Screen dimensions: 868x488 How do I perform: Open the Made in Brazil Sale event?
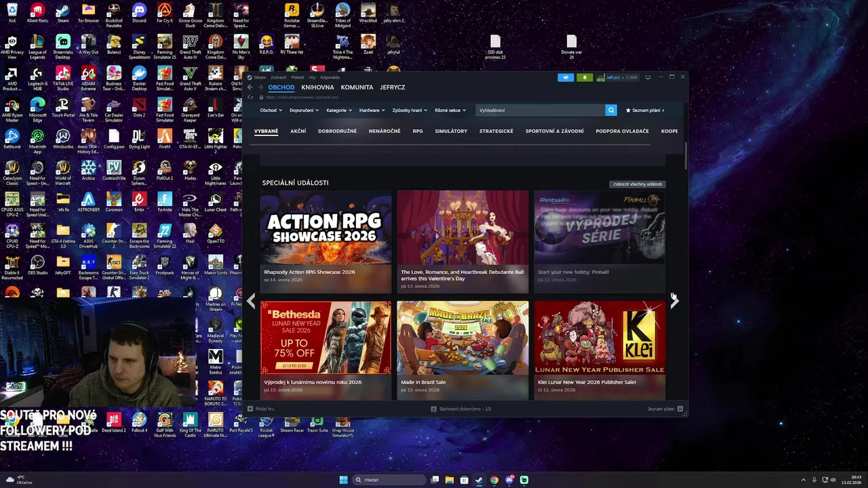(462, 350)
